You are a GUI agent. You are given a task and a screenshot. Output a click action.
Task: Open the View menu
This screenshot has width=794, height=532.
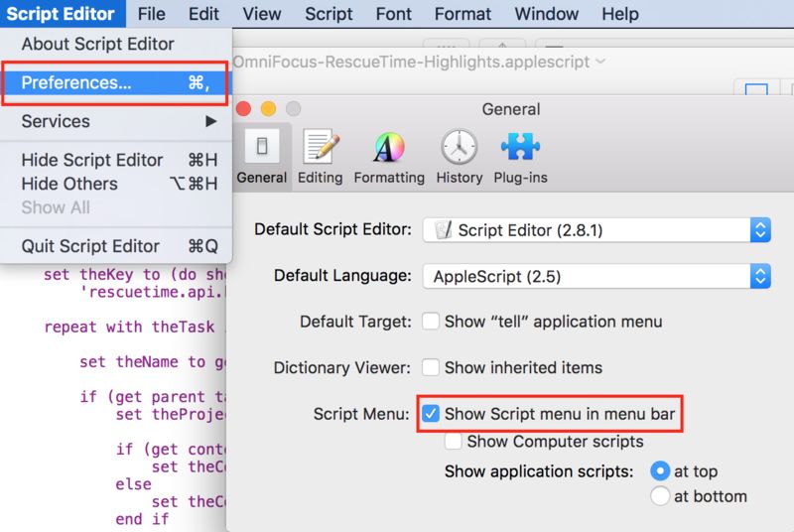(x=262, y=14)
